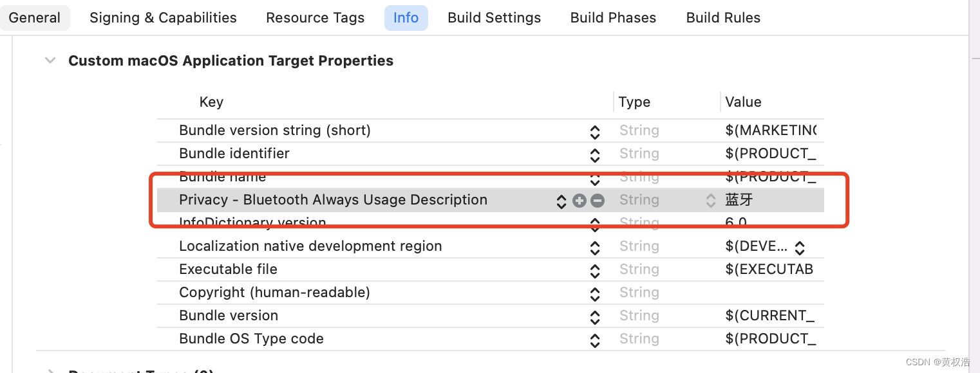The height and width of the screenshot is (373, 980).
Task: Click the Key column header
Action: (211, 102)
